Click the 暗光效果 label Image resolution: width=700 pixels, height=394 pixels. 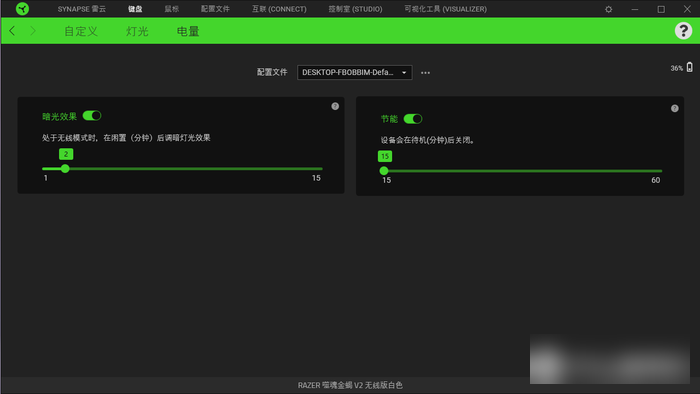[59, 116]
